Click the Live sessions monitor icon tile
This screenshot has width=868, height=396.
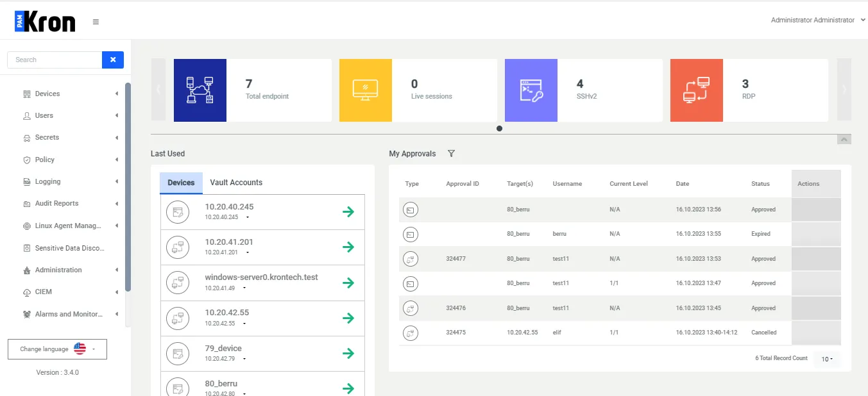point(366,90)
